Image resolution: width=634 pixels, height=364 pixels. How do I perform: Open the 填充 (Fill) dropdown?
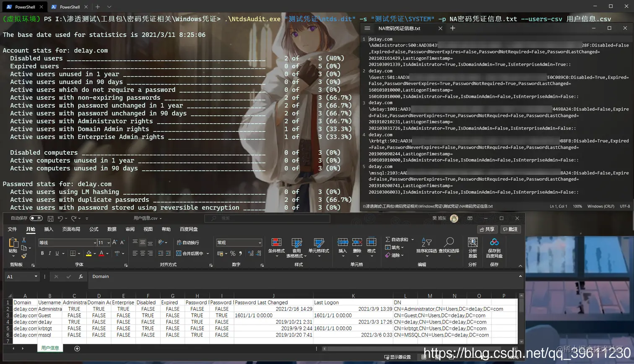point(394,247)
